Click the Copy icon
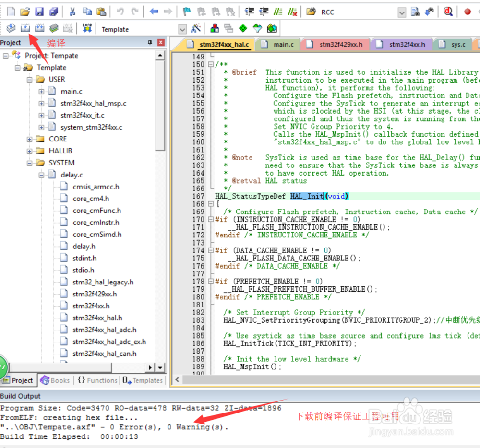The height and width of the screenshot is (448, 480). [87, 12]
